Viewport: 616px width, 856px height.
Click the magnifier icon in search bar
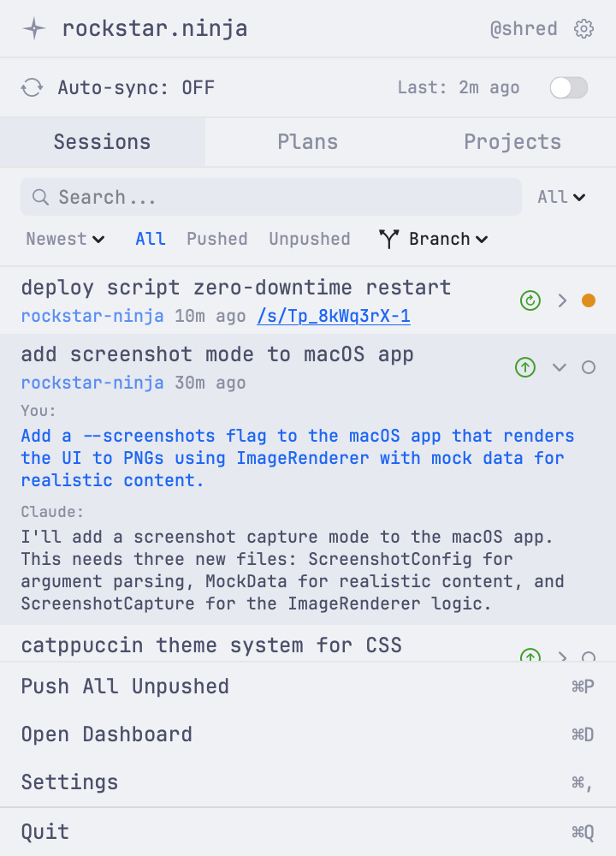coord(40,197)
